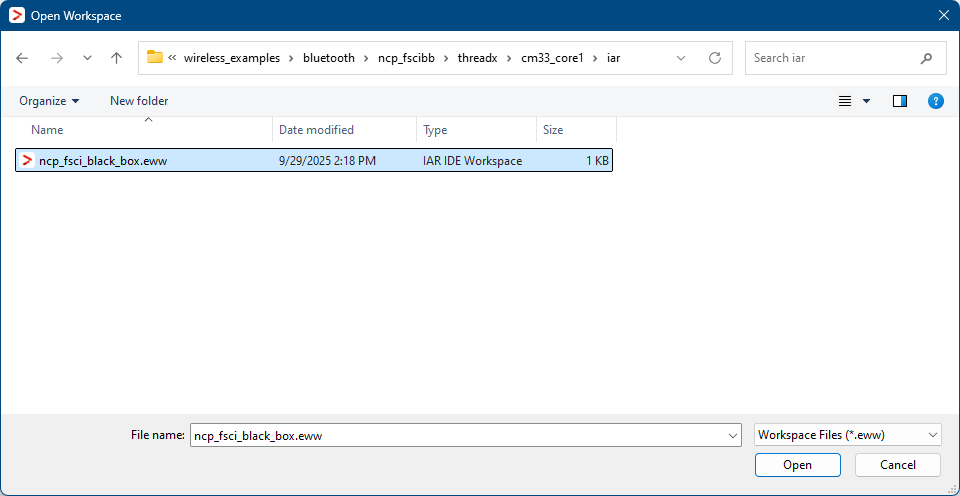Screen dimensions: 960x496
Task: Select the ncp_fsci_black_box.eww file
Action: coord(102,160)
